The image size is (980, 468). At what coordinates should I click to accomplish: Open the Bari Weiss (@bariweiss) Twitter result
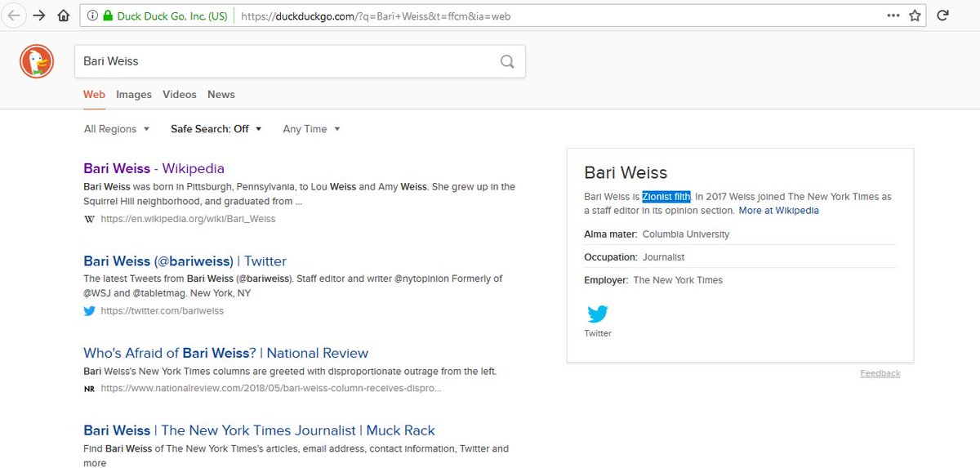pos(185,261)
